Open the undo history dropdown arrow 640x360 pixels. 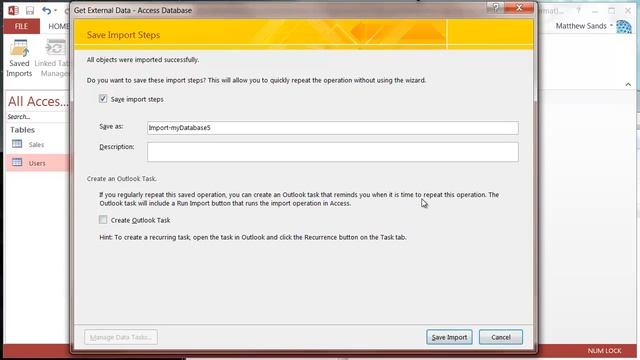[56, 11]
